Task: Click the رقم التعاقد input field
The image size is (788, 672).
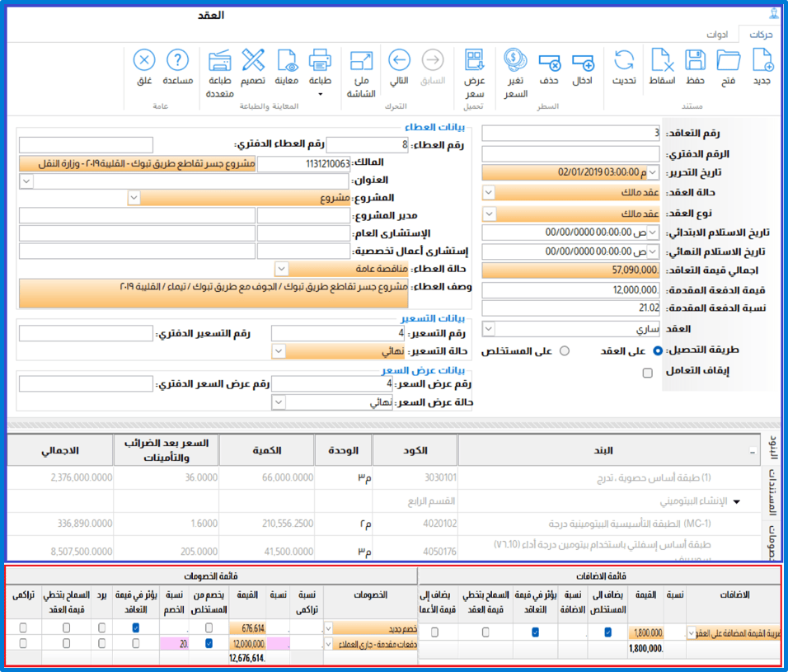Action: (570, 134)
